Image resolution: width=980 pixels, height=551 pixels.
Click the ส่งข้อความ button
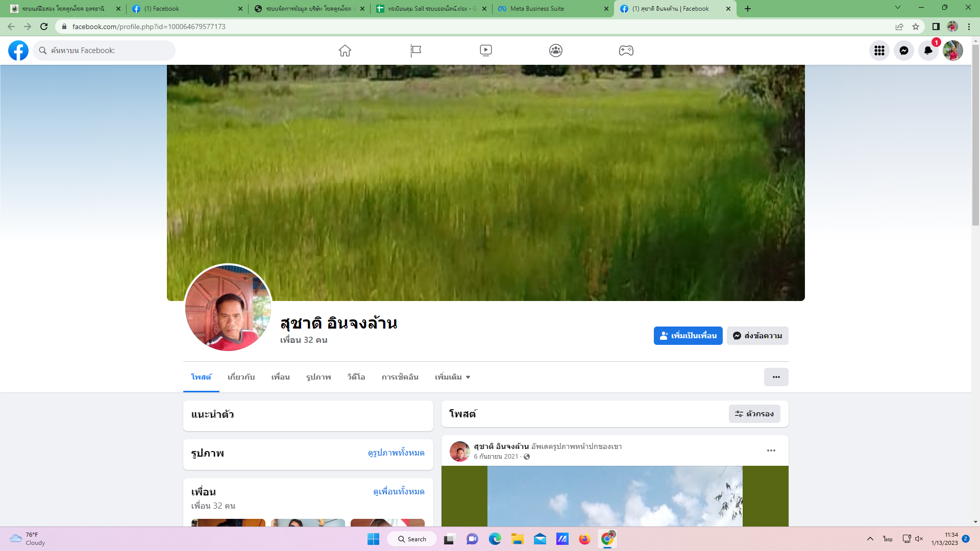click(x=757, y=336)
